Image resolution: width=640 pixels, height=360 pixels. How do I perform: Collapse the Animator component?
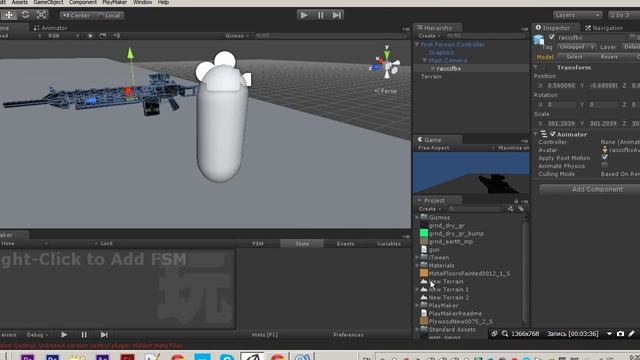pos(536,134)
